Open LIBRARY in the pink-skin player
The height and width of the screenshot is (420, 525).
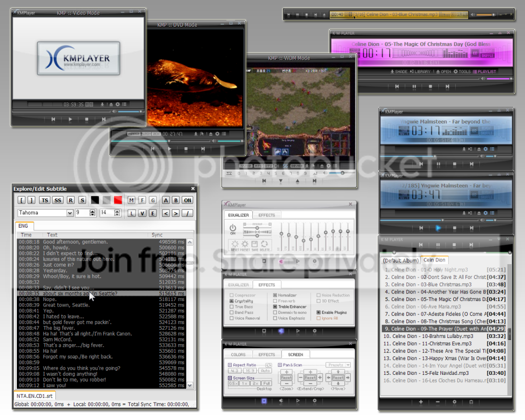coord(420,72)
